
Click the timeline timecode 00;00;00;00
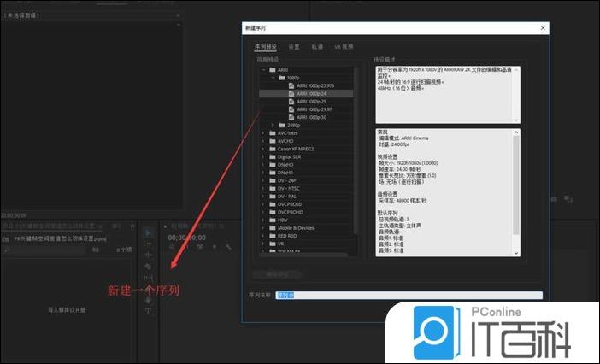[x=186, y=238]
